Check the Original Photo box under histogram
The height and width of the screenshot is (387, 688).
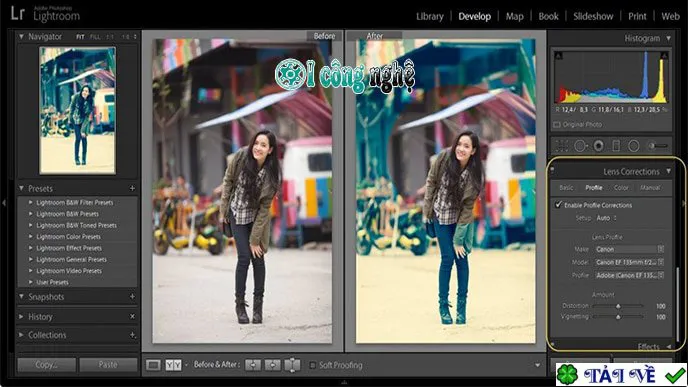coord(557,125)
